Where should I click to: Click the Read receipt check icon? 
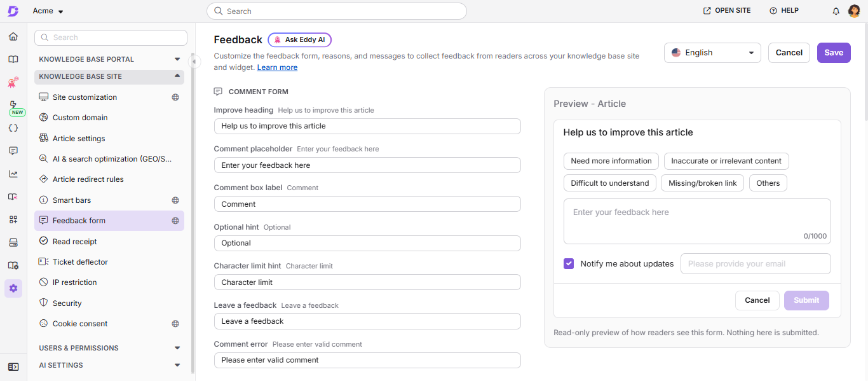point(43,241)
